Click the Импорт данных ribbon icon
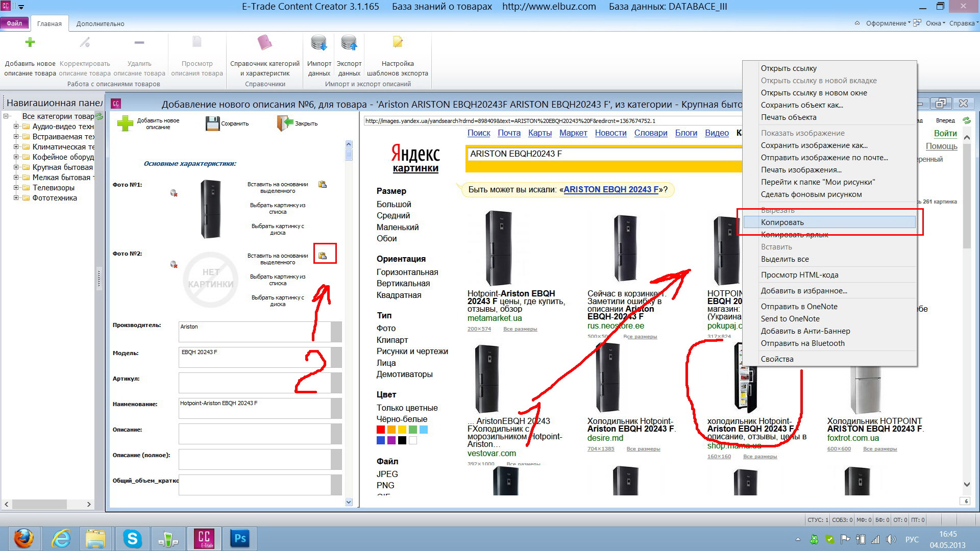Image resolution: width=980 pixels, height=551 pixels. [319, 42]
